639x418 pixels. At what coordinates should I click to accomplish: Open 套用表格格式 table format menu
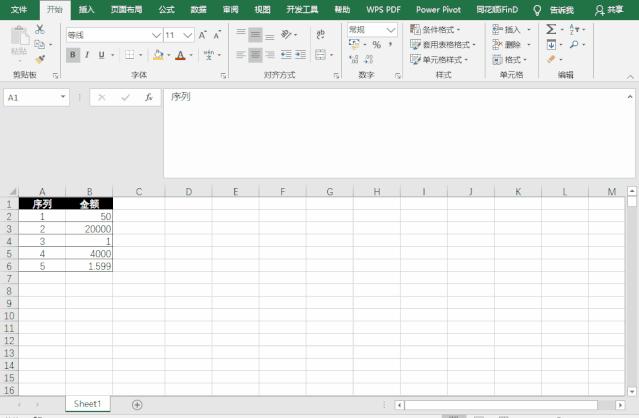[443, 44]
